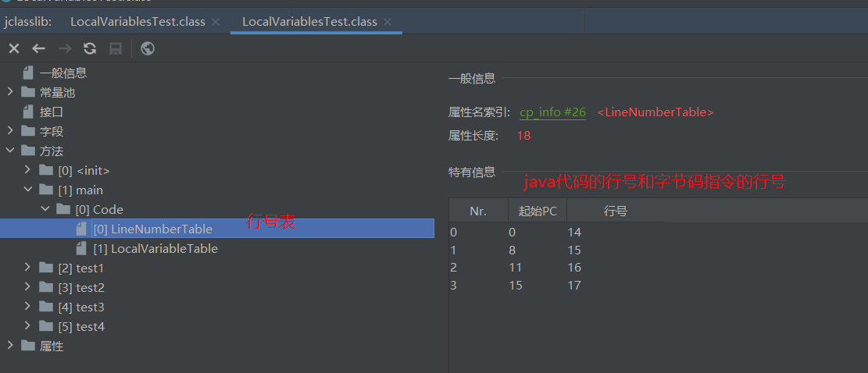Click the 字段 folder icon
This screenshot has height=373, width=868.
(x=28, y=131)
